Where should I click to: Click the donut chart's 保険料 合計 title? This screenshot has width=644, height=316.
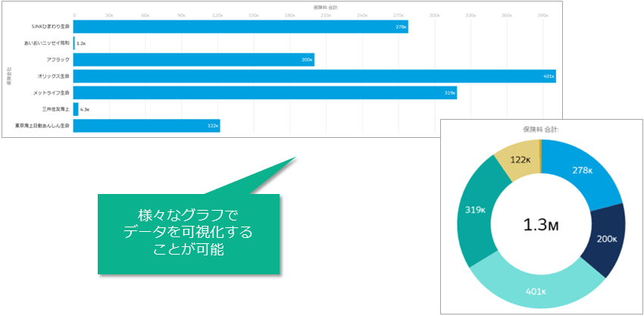click(541, 129)
